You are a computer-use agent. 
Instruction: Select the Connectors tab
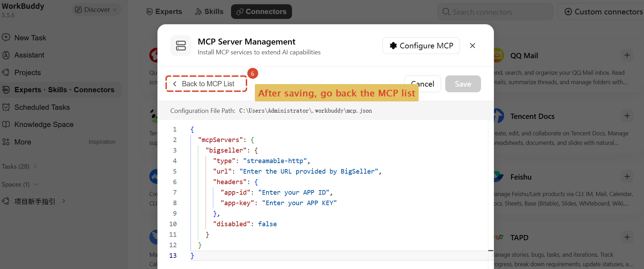pyautogui.click(x=262, y=12)
